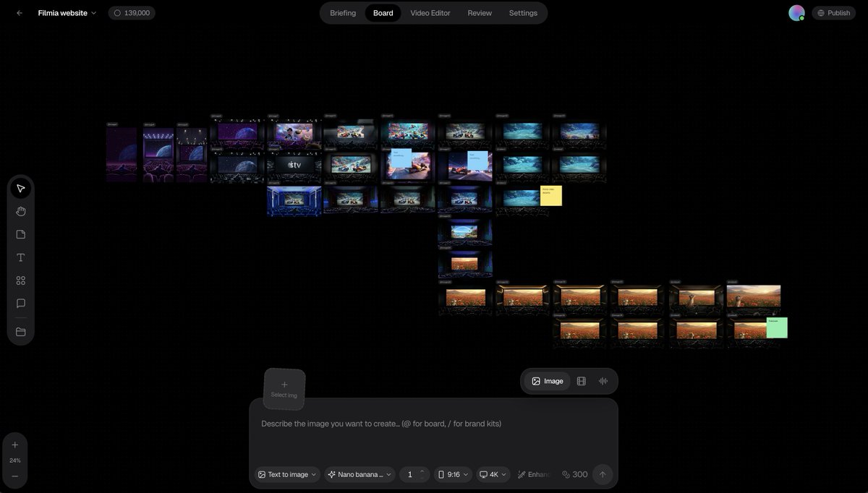
Task: Select the text tool
Action: [x=21, y=257]
